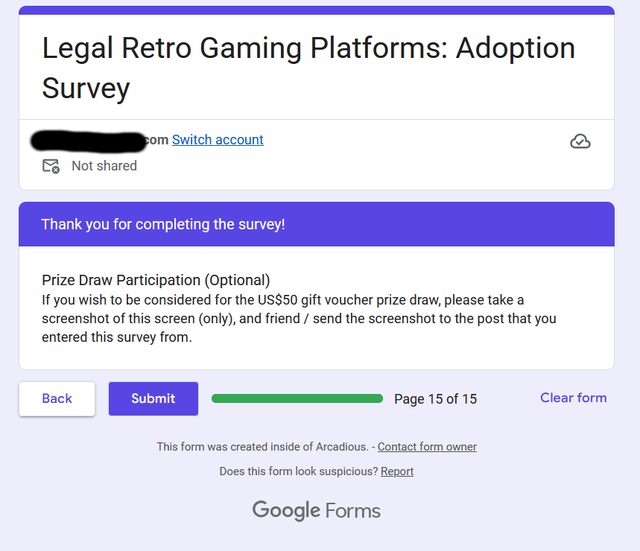640x551 pixels.
Task: Go back with the Back button
Action: coord(57,399)
